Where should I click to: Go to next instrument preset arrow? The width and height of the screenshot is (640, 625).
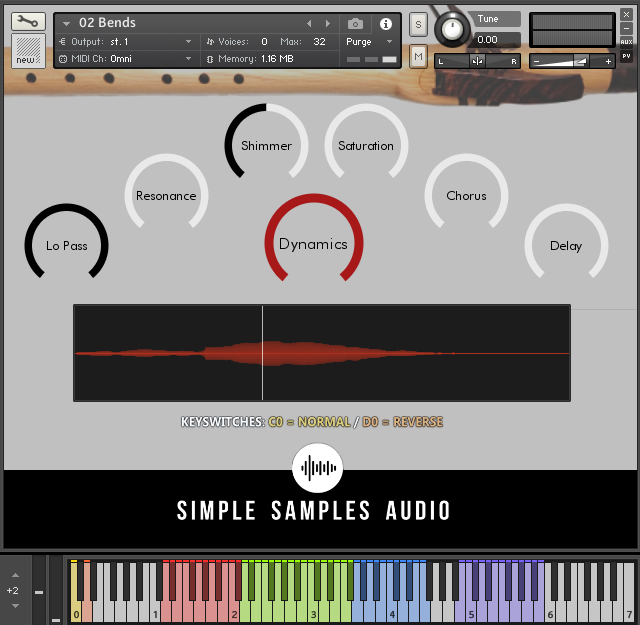coord(328,24)
